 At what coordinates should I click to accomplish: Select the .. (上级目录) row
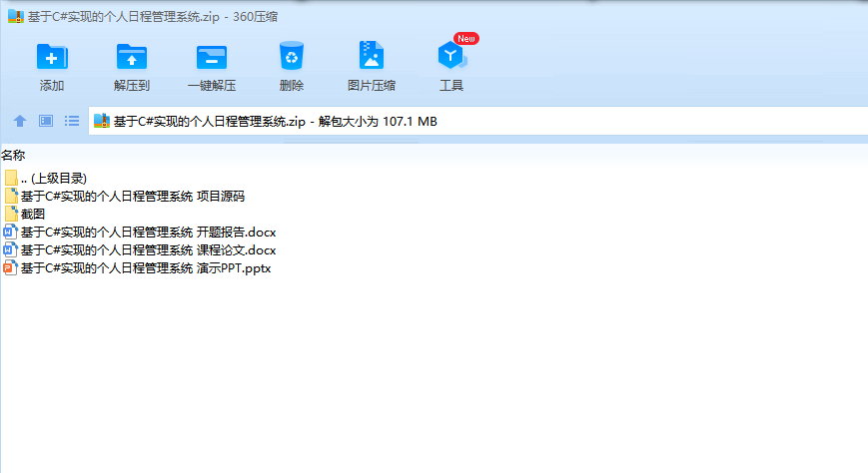54,179
